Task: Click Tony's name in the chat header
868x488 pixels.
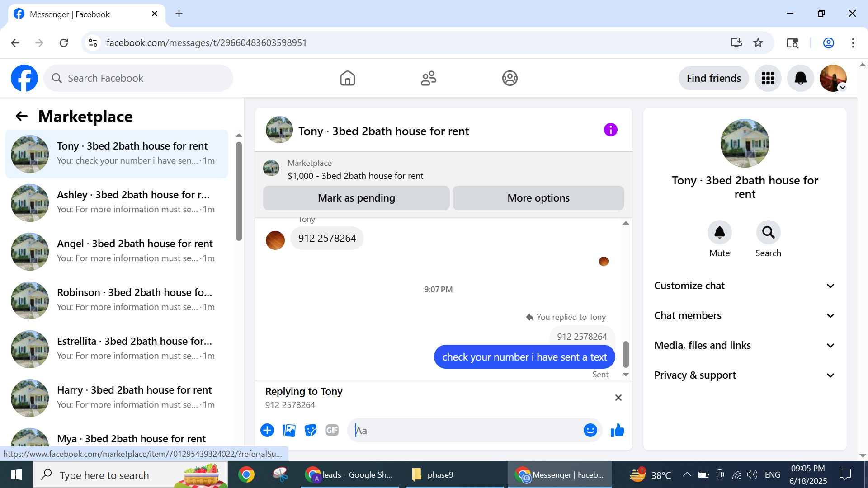Action: [x=383, y=131]
